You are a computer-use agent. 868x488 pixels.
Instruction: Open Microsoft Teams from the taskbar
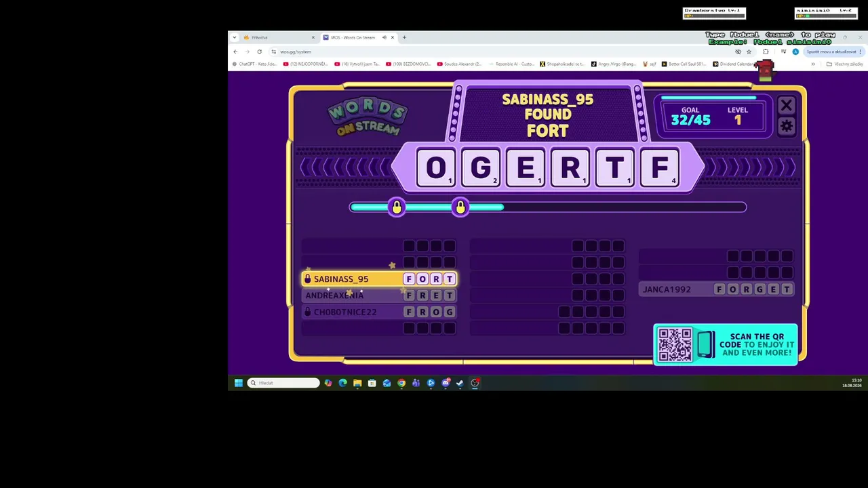click(x=416, y=383)
